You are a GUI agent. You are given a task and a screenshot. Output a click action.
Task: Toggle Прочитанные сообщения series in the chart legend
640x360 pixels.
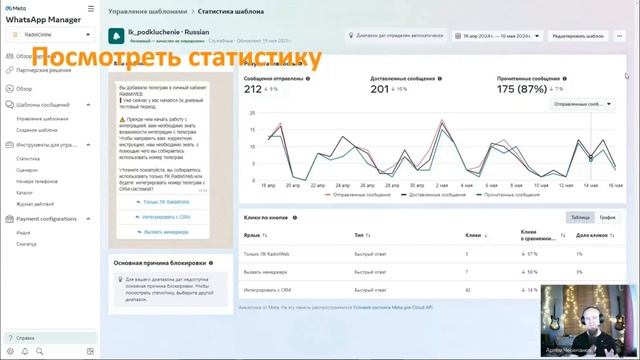click(x=508, y=195)
